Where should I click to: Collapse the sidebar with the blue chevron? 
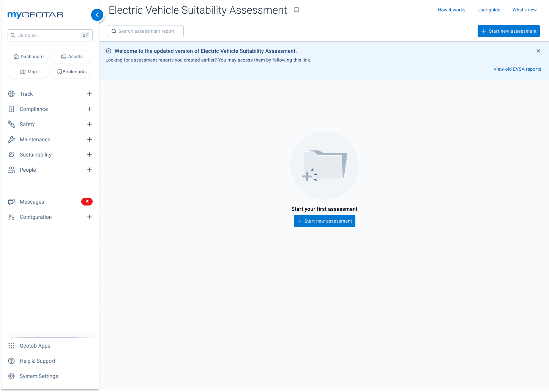tap(97, 14)
